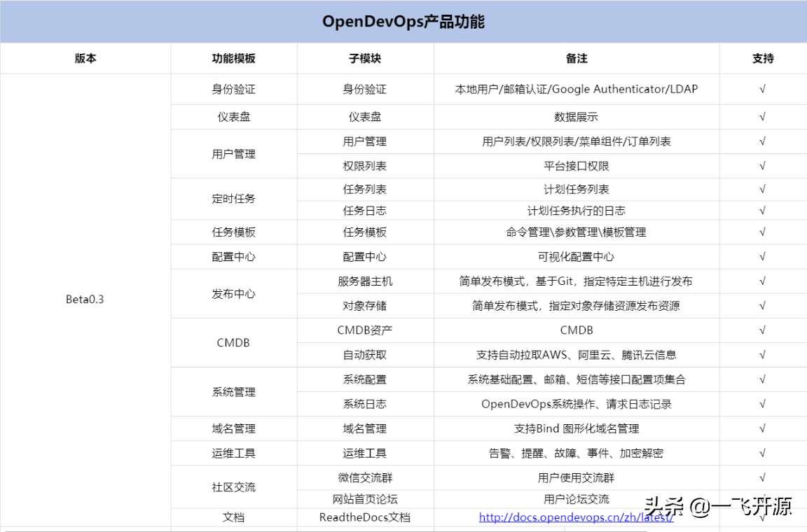Click the check mark in 自动获取 row
Image resolution: width=807 pixels, height=532 pixels.
[x=763, y=354]
